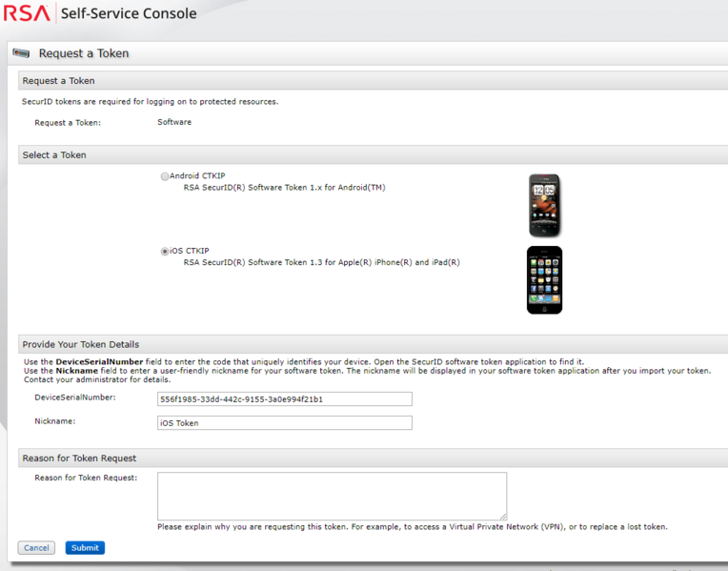728x571 pixels.
Task: Click the Software token type value
Action: pyautogui.click(x=174, y=122)
